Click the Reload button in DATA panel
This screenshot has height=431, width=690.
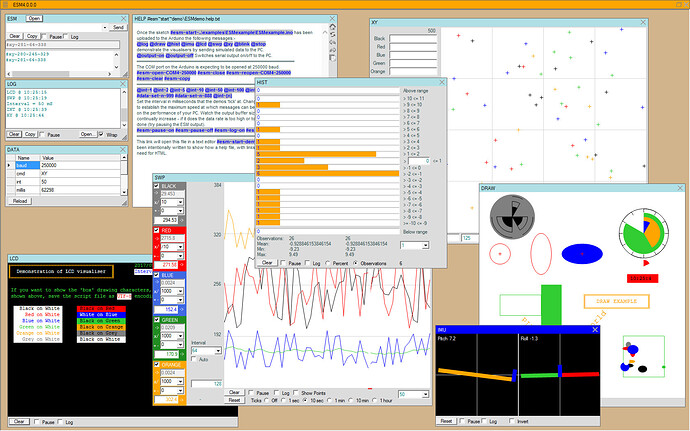tap(20, 201)
